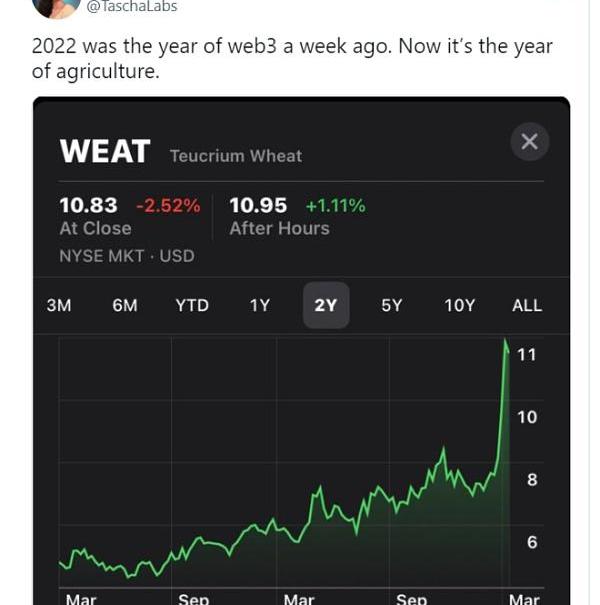The height and width of the screenshot is (605, 600).
Task: Open the @TaschaLabs profile handle
Action: (132, 6)
